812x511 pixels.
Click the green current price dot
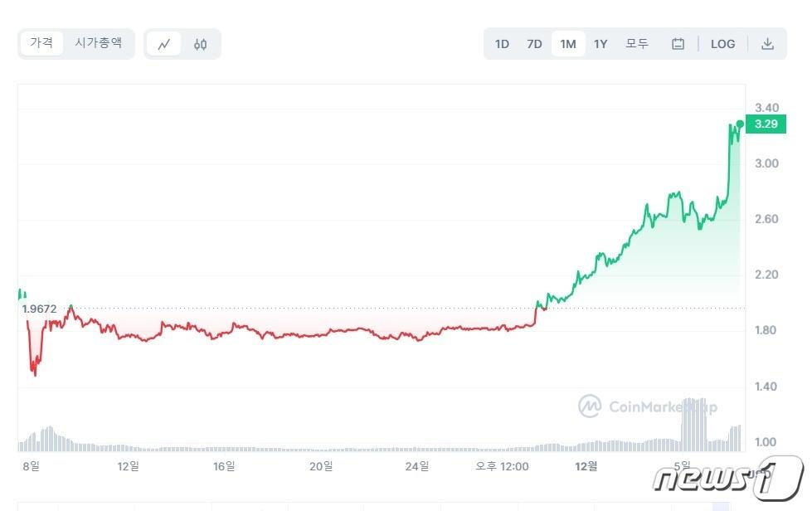[x=740, y=124]
